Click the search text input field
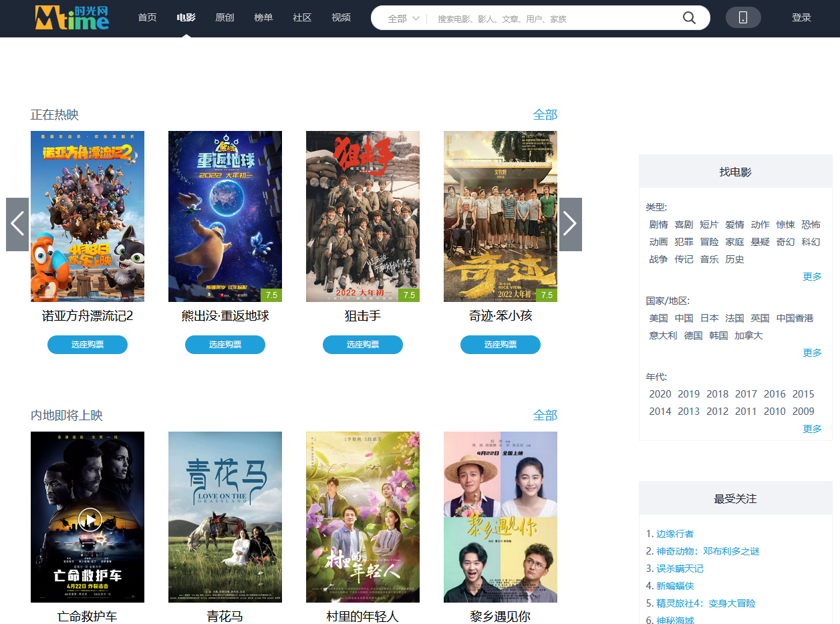The height and width of the screenshot is (624, 840). [x=555, y=19]
